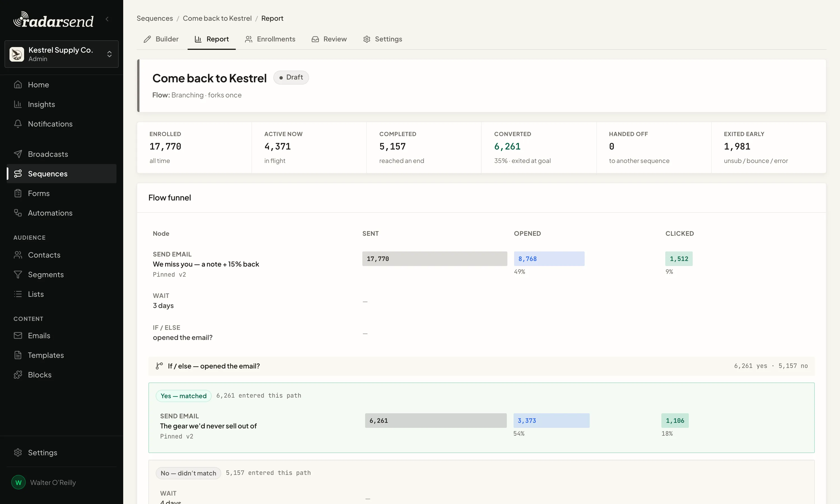Click the No — didn't match branch pill

tap(188, 473)
